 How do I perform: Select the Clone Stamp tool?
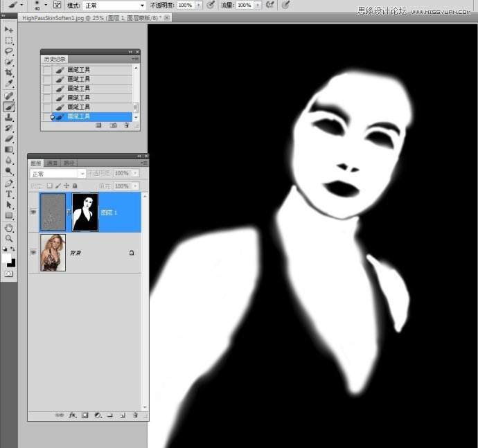click(x=9, y=118)
